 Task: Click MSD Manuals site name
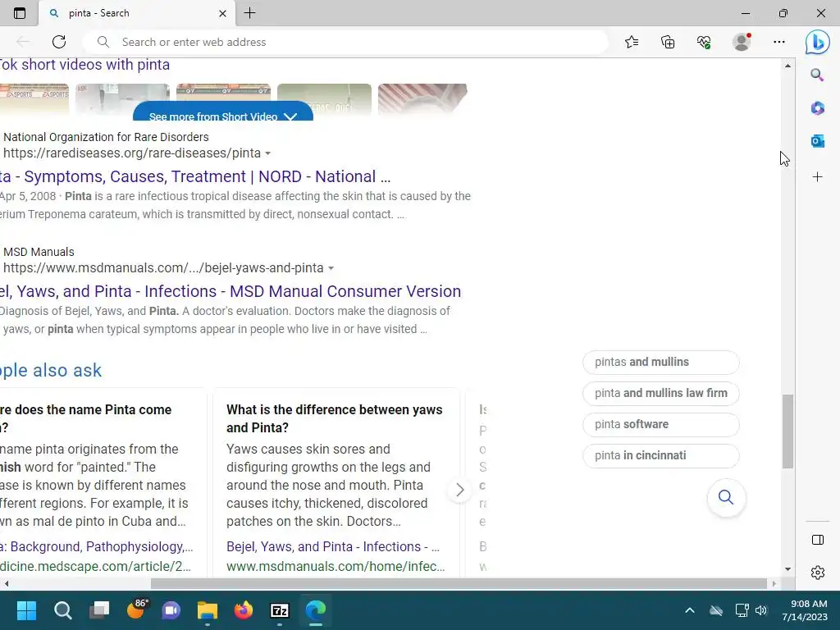pos(39,252)
